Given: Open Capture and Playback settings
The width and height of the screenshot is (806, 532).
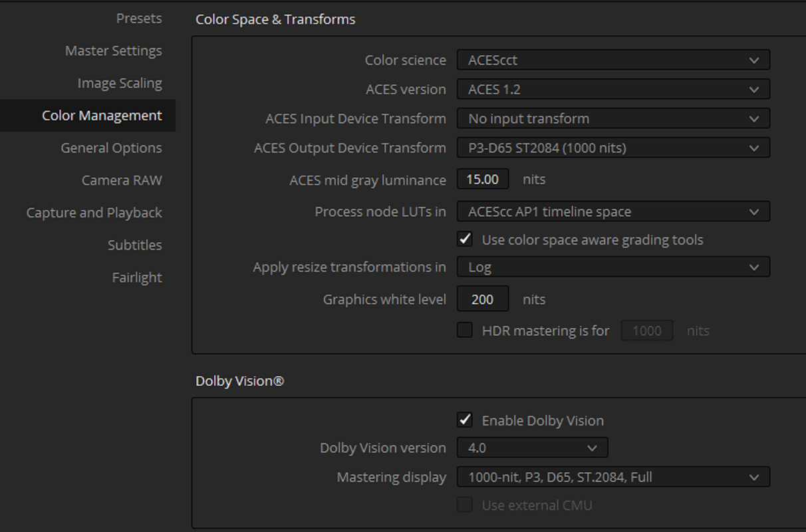Looking at the screenshot, I should coord(94,213).
